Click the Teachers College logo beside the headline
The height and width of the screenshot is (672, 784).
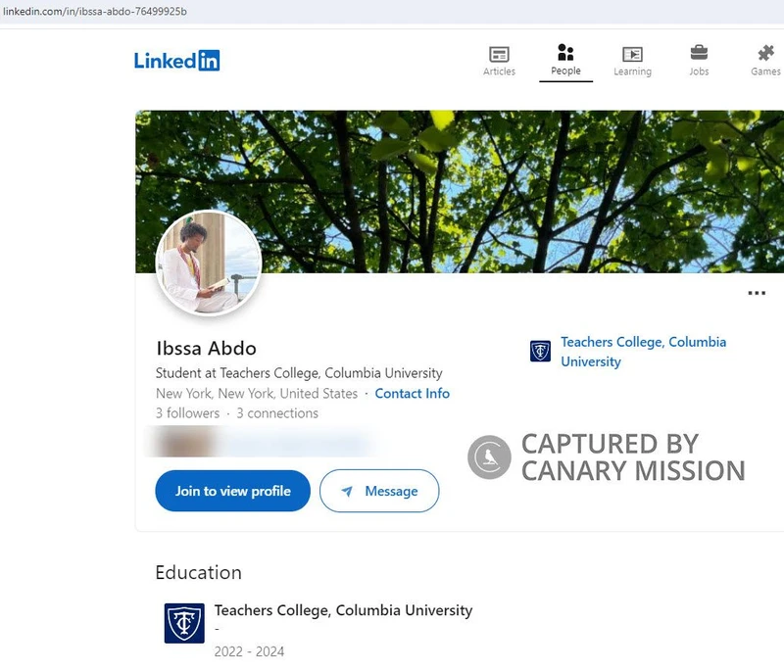point(540,351)
